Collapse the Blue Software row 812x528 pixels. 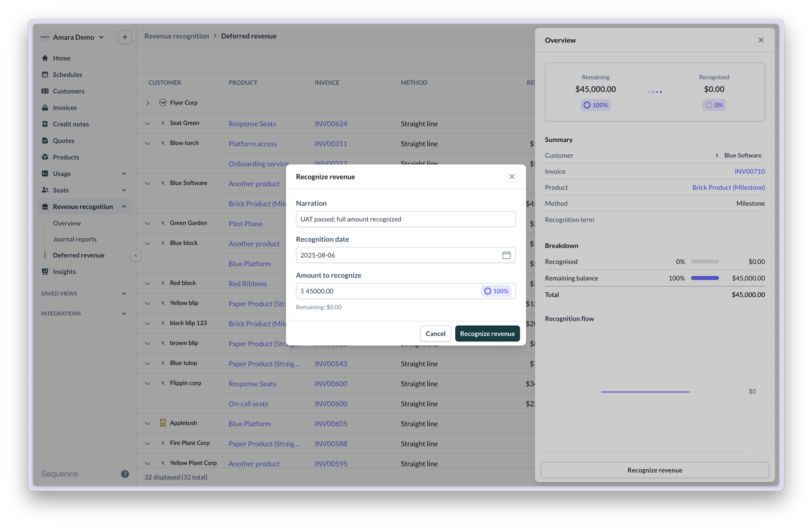pyautogui.click(x=147, y=184)
